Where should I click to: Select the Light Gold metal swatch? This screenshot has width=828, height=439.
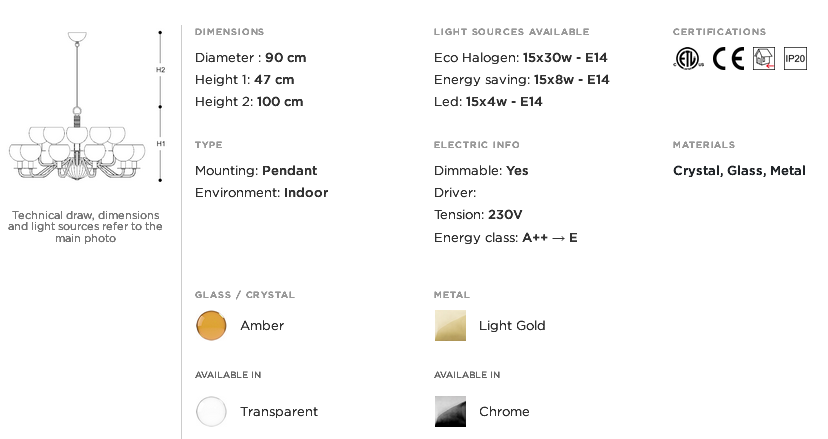[x=450, y=325]
